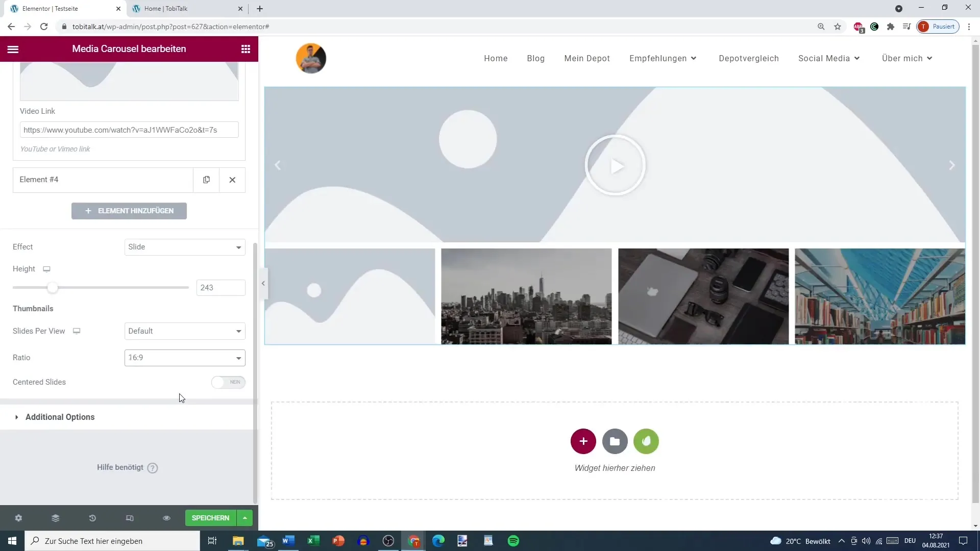
Task: Click the Pausiert profile button
Action: pyautogui.click(x=938, y=27)
